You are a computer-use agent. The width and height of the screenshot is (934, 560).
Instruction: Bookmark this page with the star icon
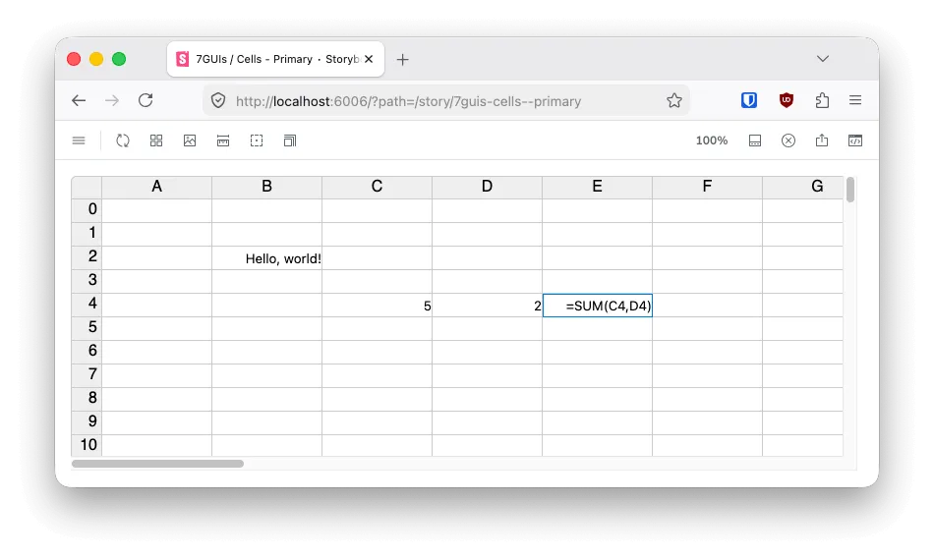point(674,100)
